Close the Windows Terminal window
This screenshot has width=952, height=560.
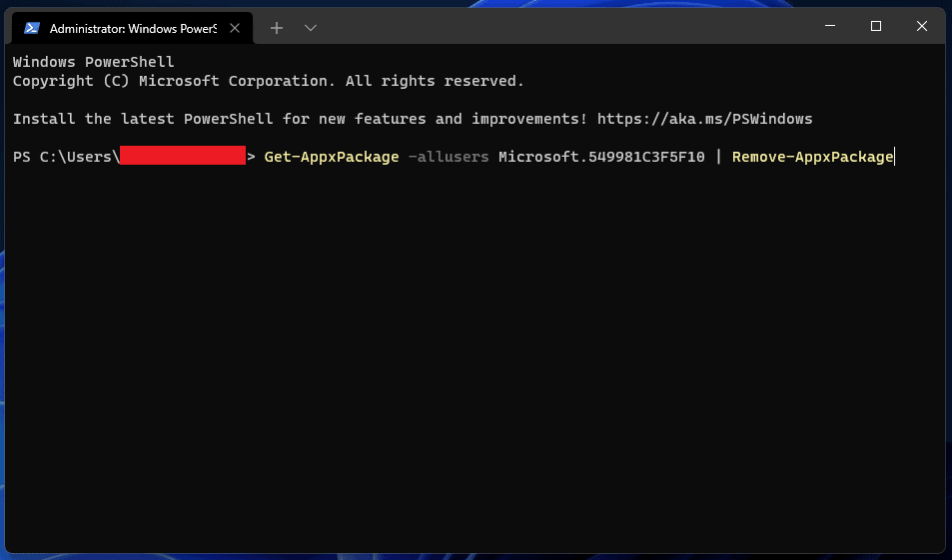(922, 27)
